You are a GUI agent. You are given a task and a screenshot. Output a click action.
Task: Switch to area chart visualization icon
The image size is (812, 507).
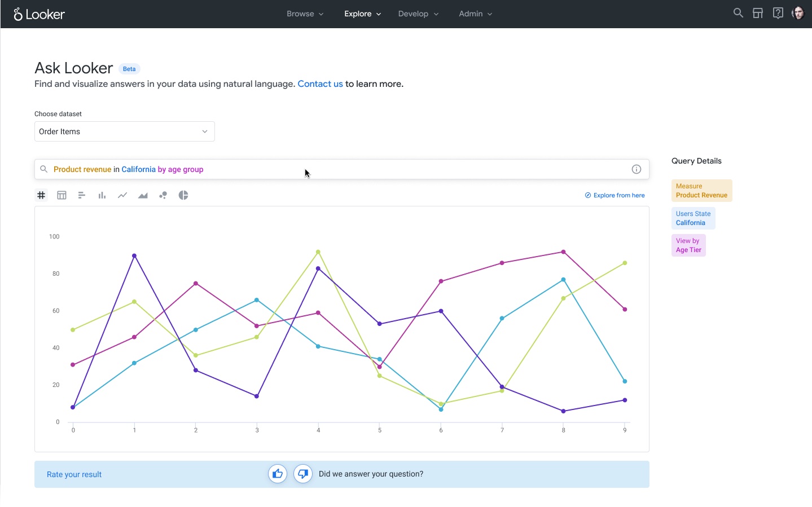coord(143,195)
